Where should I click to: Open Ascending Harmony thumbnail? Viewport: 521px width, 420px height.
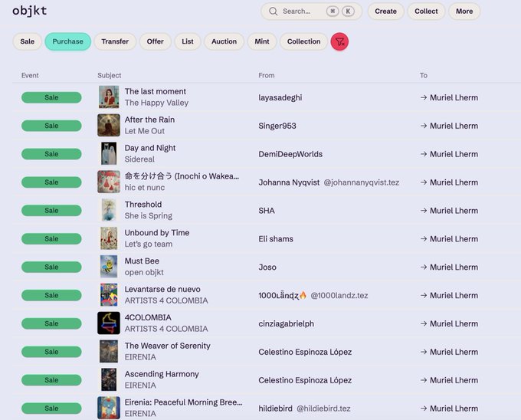tap(109, 379)
